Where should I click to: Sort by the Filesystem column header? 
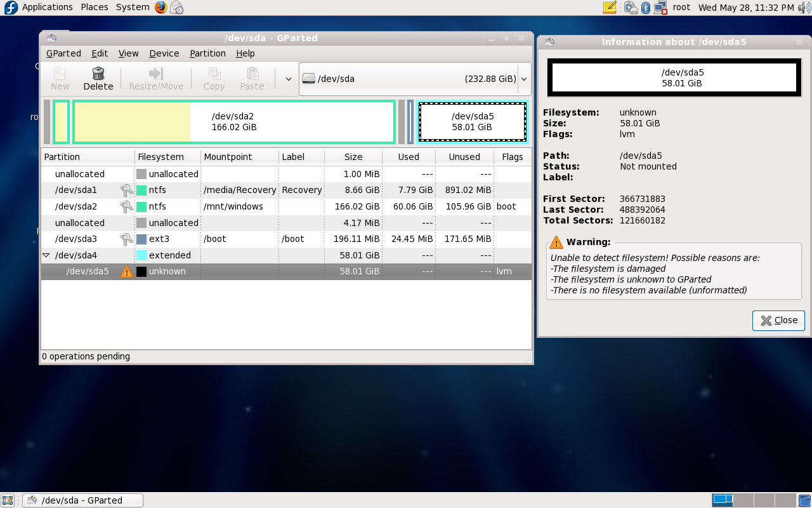[168, 157]
